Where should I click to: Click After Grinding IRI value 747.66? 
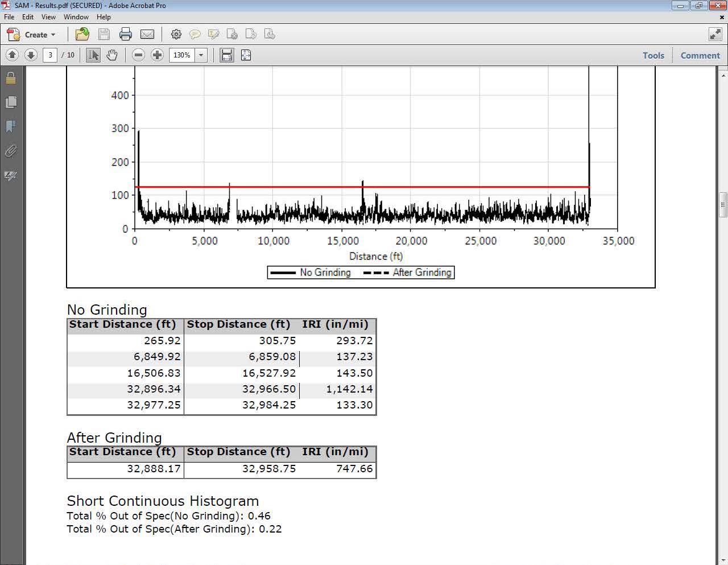pyautogui.click(x=354, y=469)
